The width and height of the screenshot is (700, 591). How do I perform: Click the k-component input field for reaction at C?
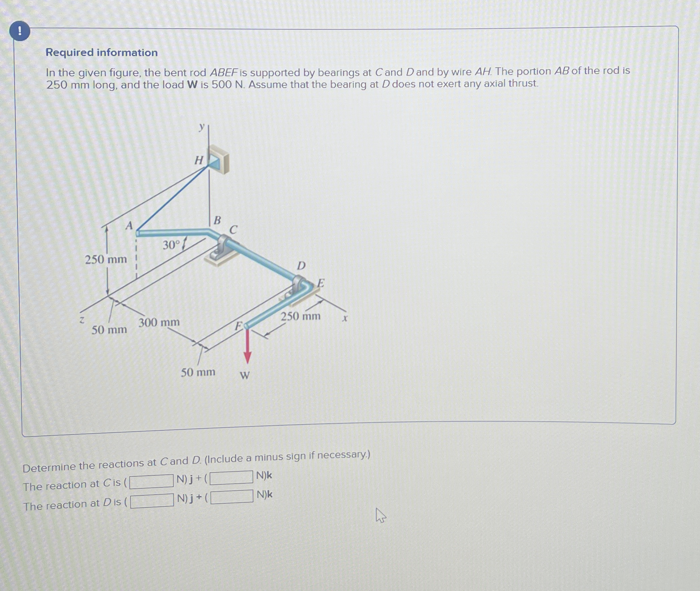pos(231,477)
